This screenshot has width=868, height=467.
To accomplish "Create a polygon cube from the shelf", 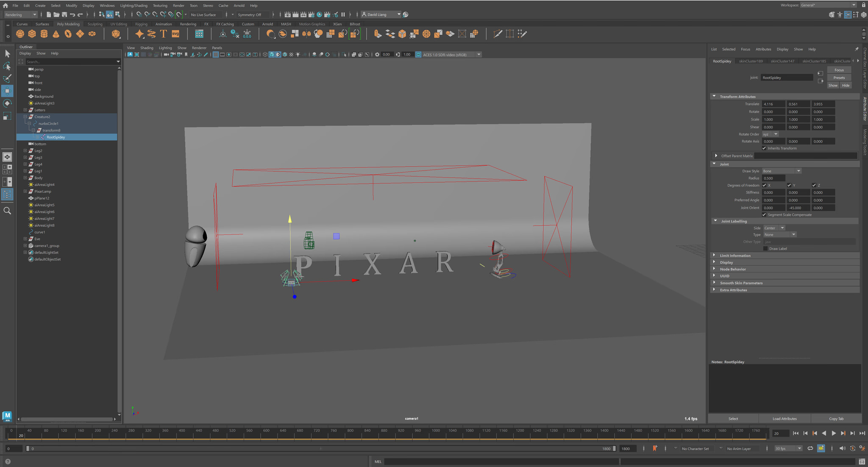I will [32, 34].
